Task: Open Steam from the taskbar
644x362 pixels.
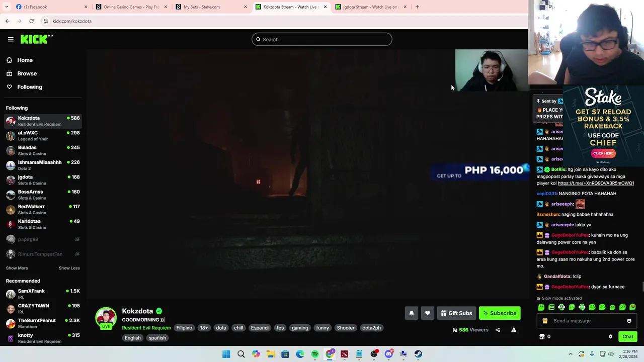Action: 418,354
